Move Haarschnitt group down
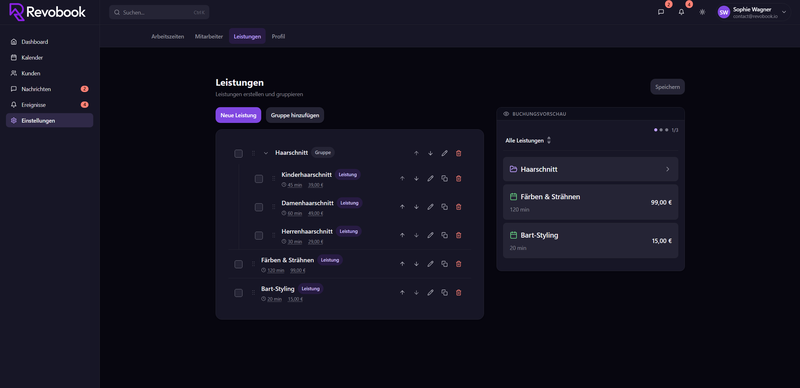The image size is (800, 388). tap(430, 153)
